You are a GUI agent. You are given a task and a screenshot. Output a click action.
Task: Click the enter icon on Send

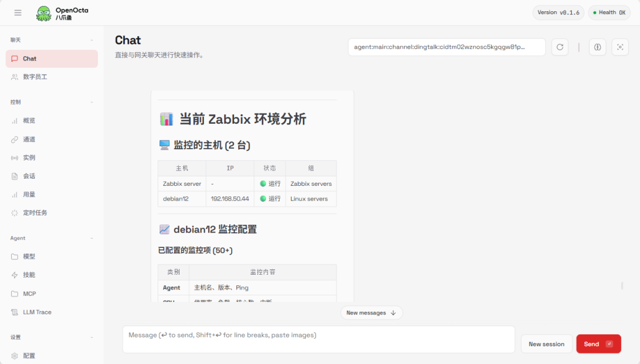[x=609, y=344]
